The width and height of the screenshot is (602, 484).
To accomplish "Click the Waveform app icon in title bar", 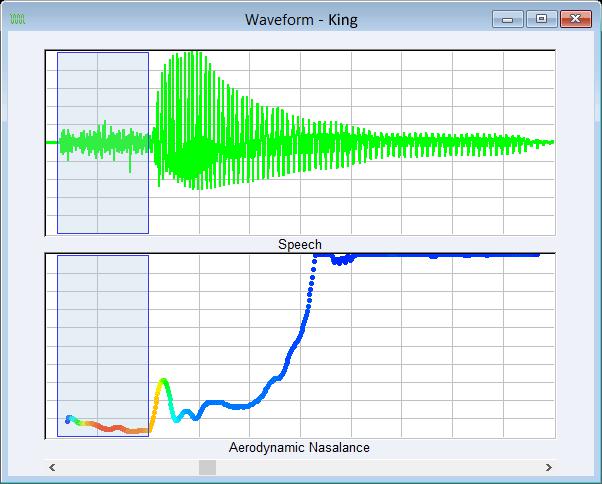I will point(17,19).
